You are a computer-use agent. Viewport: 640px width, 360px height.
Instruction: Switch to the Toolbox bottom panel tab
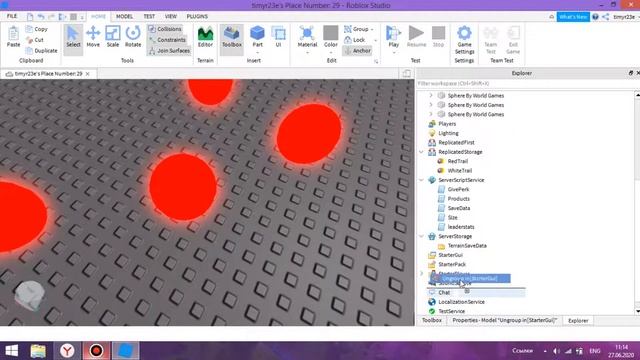(432, 320)
